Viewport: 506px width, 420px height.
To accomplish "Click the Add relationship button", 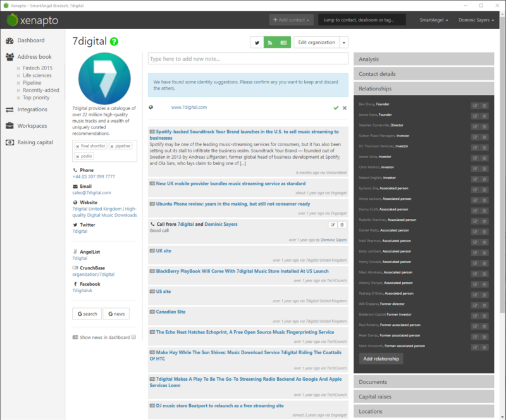I will [x=381, y=359].
